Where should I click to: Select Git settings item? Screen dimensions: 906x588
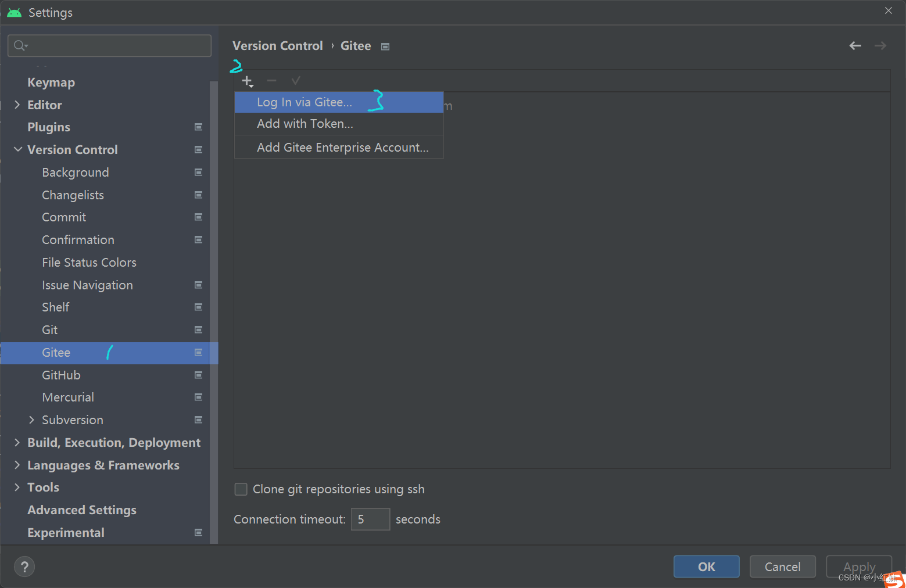[x=49, y=329]
